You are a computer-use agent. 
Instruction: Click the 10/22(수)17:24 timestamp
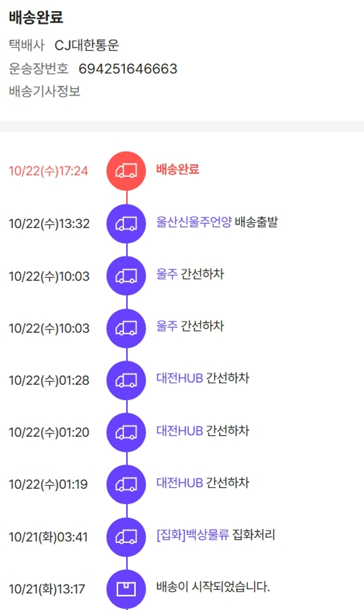49,171
